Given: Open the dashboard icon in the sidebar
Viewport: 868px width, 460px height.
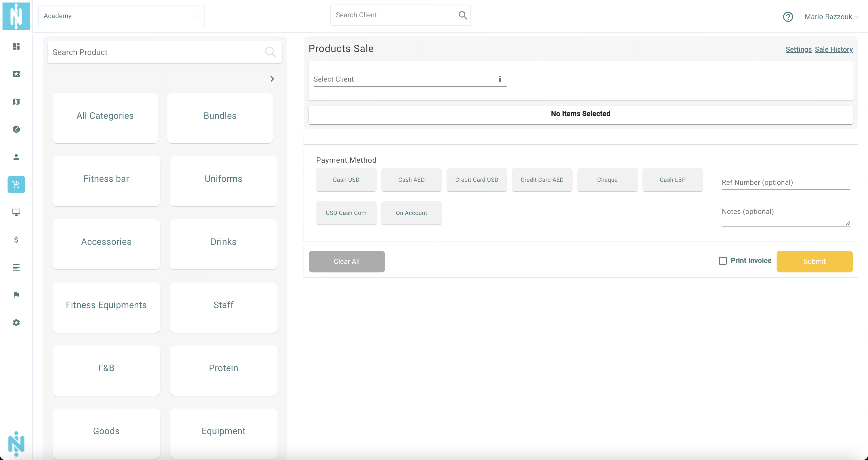Looking at the screenshot, I should (16, 46).
